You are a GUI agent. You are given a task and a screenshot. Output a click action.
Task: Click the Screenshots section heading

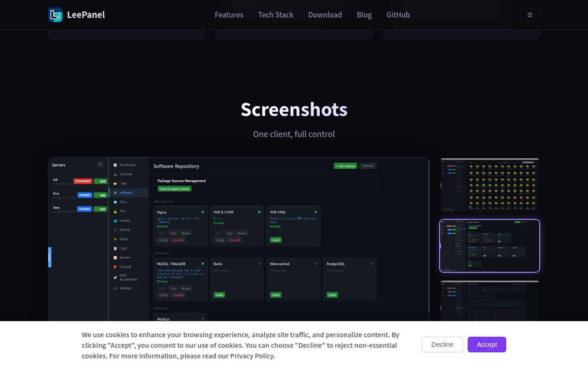coord(294,109)
